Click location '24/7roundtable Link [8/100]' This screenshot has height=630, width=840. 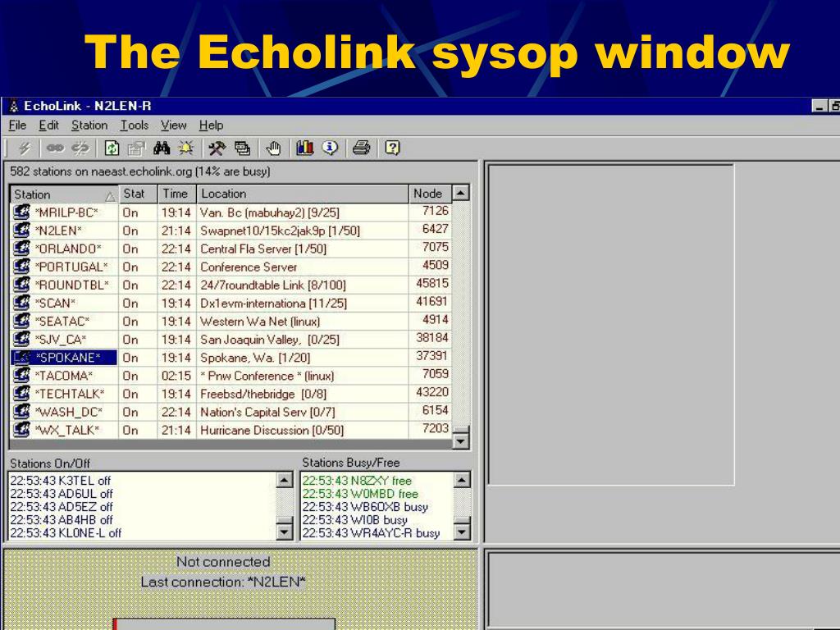pyautogui.click(x=272, y=285)
